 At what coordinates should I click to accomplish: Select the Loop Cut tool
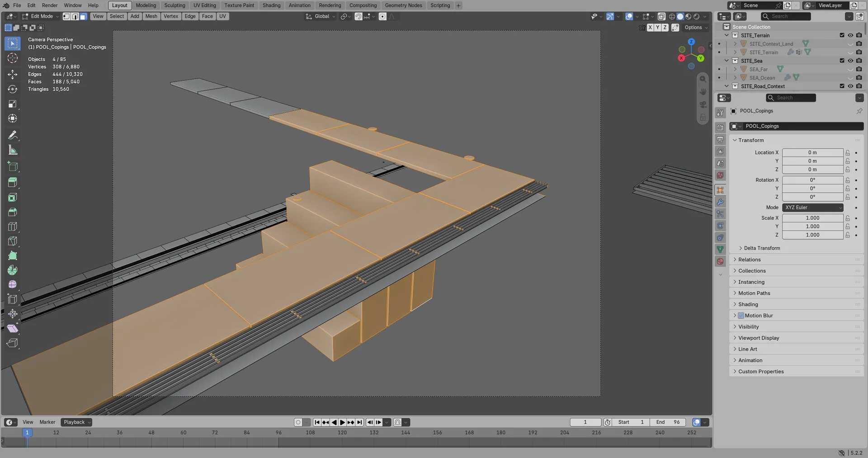point(13,227)
